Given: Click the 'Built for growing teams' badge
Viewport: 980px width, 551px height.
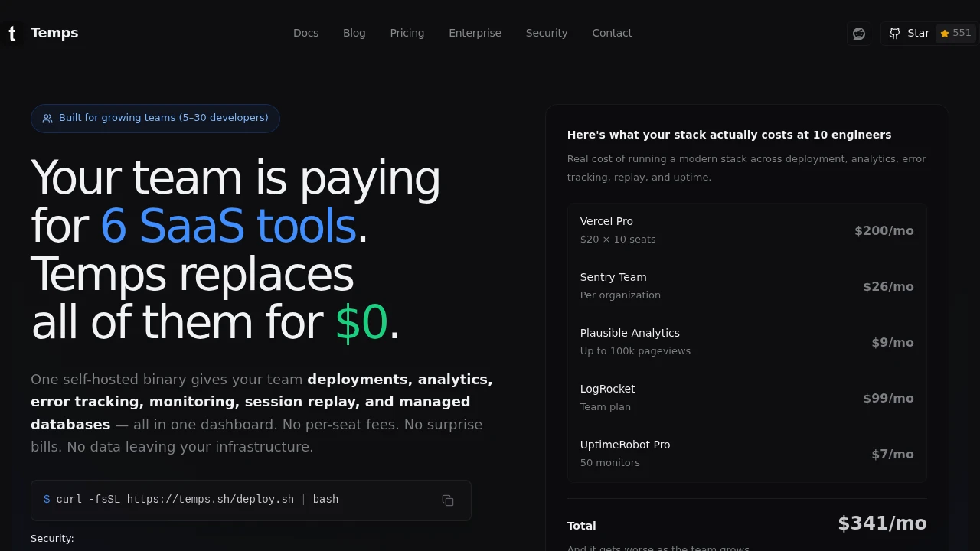Looking at the screenshot, I should [x=155, y=119].
